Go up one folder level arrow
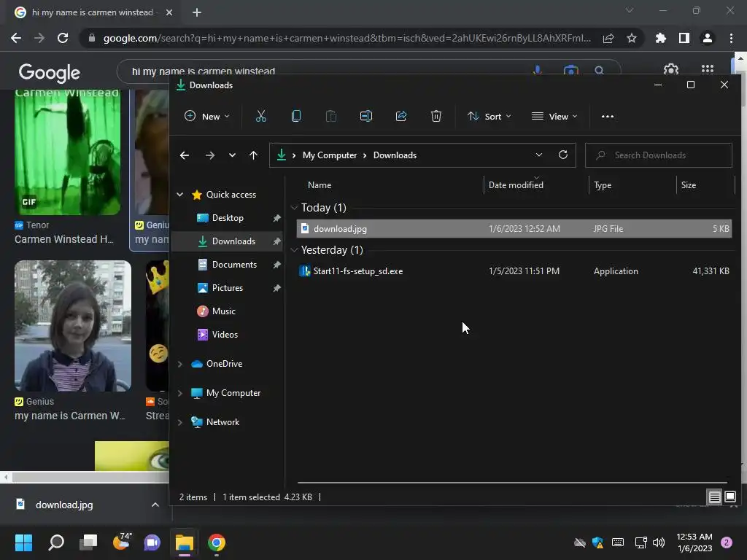The image size is (747, 560). pyautogui.click(x=253, y=155)
